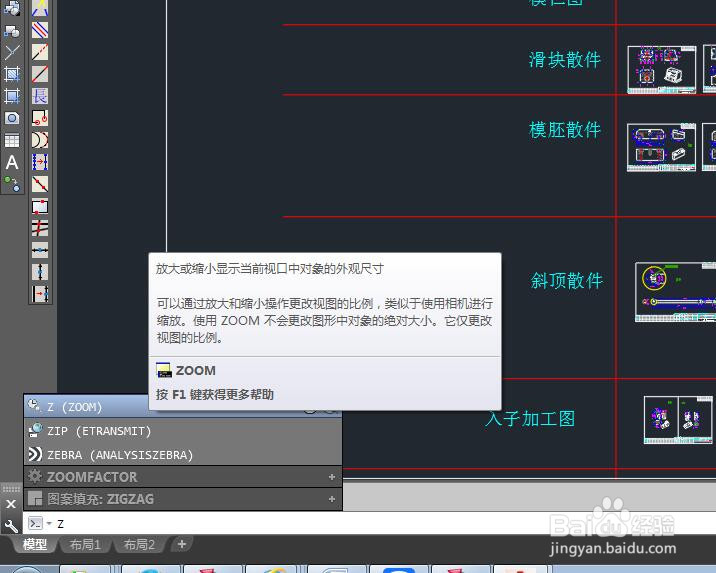Switch to the 模型 tab
This screenshot has height=573, width=716.
[x=35, y=544]
